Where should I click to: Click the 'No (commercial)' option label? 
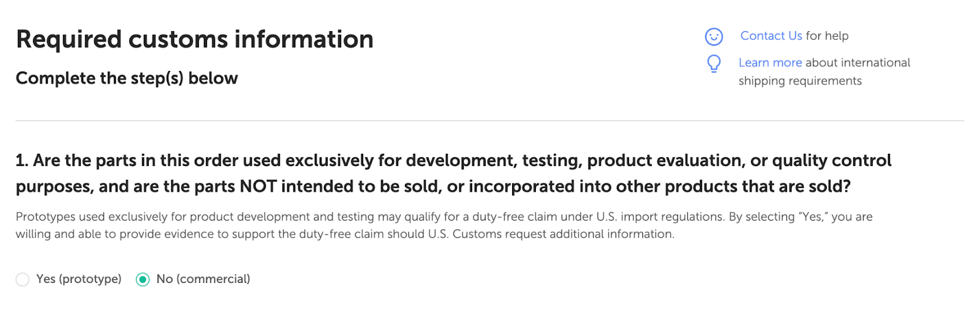click(203, 279)
